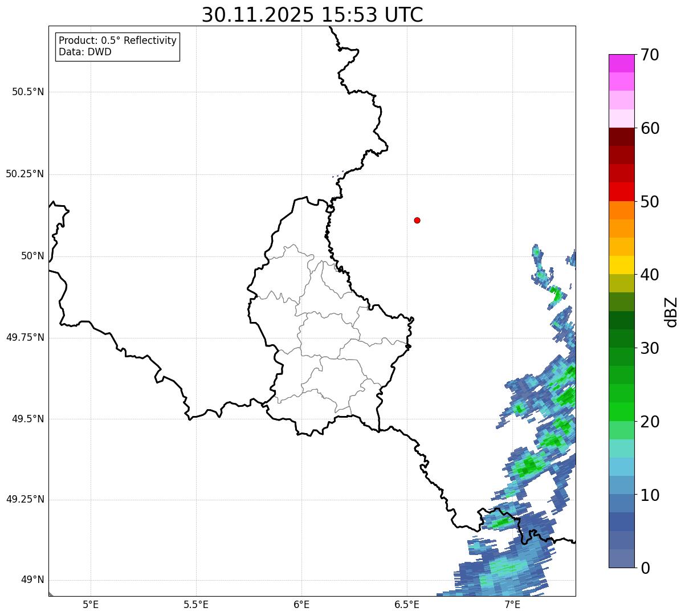Image resolution: width=685 pixels, height=616 pixels.
Task: Click the 7°E longitude label
Action: click(x=512, y=604)
